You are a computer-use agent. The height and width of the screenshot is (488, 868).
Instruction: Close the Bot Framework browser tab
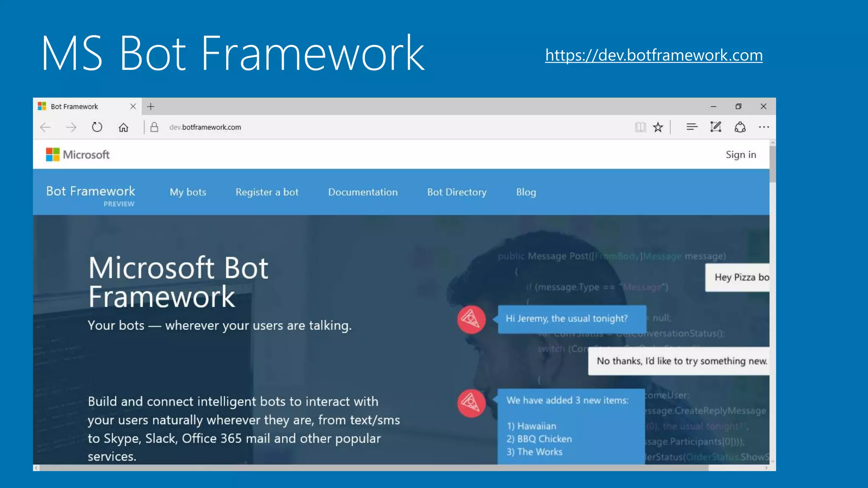click(133, 106)
